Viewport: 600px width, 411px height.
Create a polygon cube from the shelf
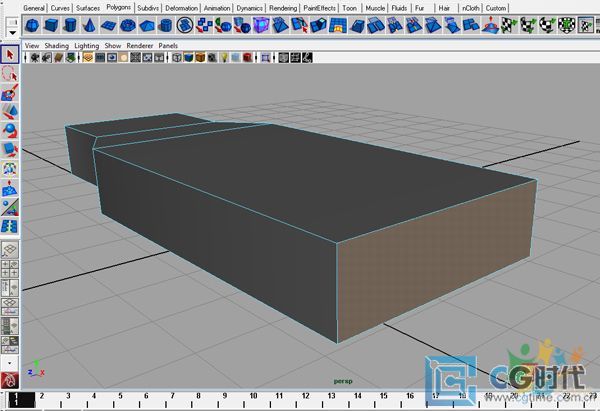pyautogui.click(x=51, y=26)
